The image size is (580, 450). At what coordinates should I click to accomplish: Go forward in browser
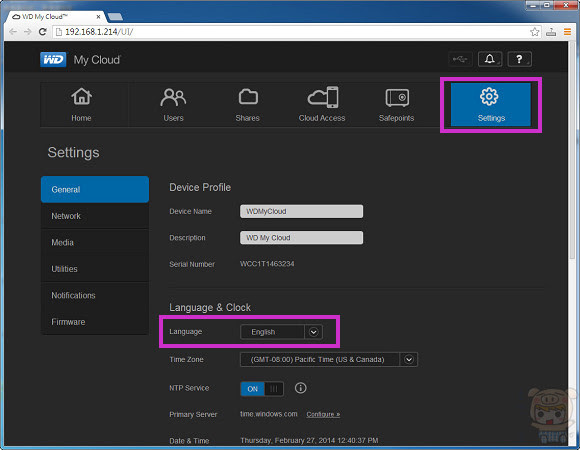28,32
